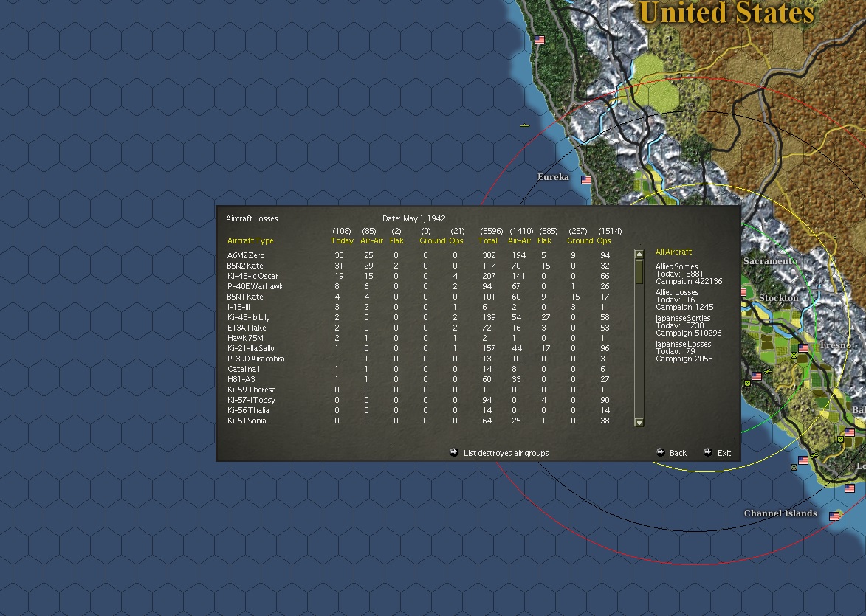Image resolution: width=866 pixels, height=616 pixels.
Task: Select the Catalina I row
Action: pos(419,369)
